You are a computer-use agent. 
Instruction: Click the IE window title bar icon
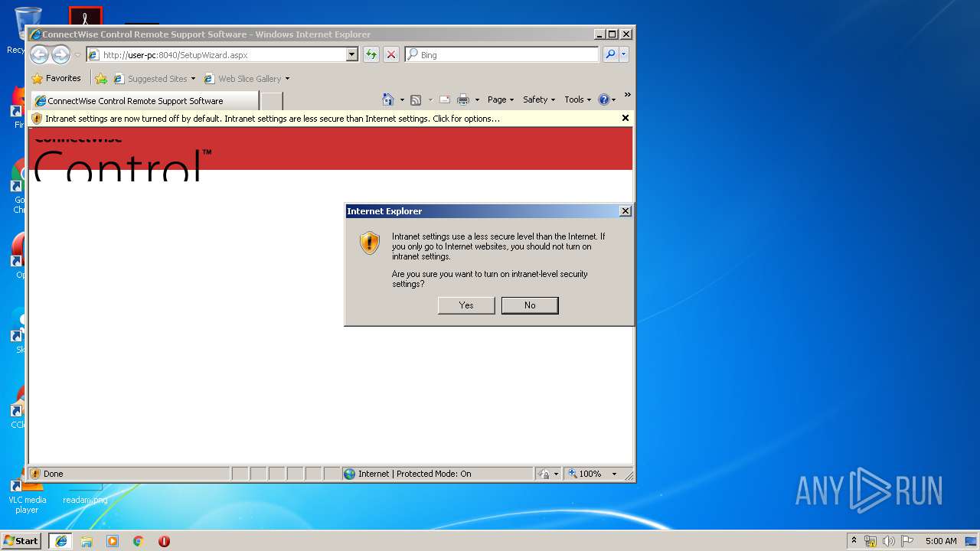click(x=35, y=34)
